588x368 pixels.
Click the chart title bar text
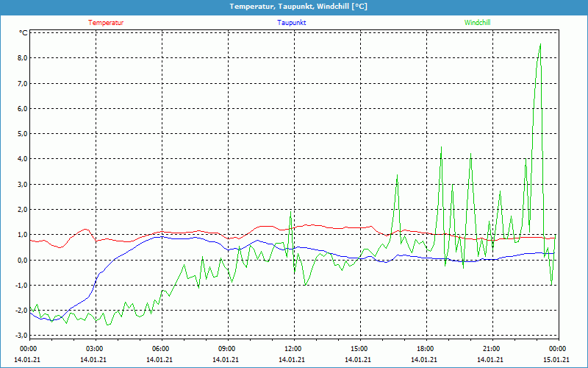(x=294, y=7)
